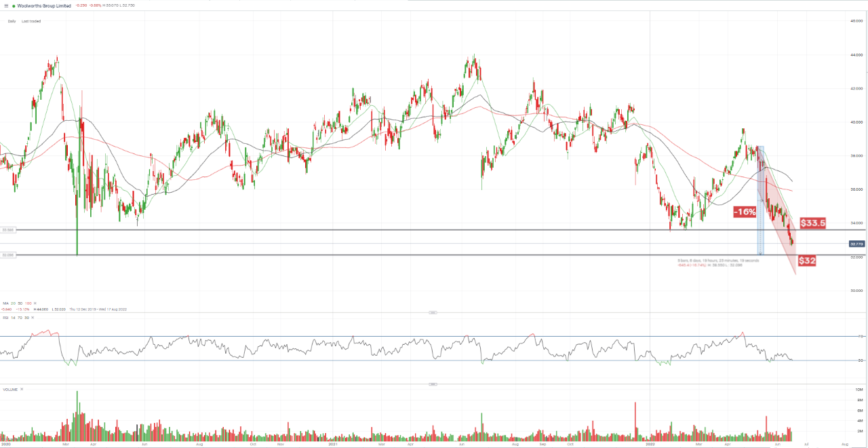This screenshot has width=868, height=448.
Task: Select the MA 100 period value
Action: click(28, 303)
